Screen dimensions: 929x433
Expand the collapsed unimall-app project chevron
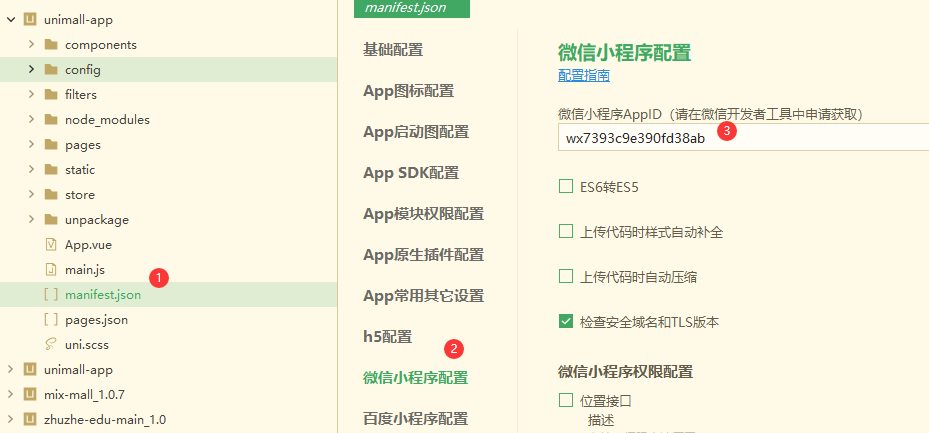coord(10,370)
